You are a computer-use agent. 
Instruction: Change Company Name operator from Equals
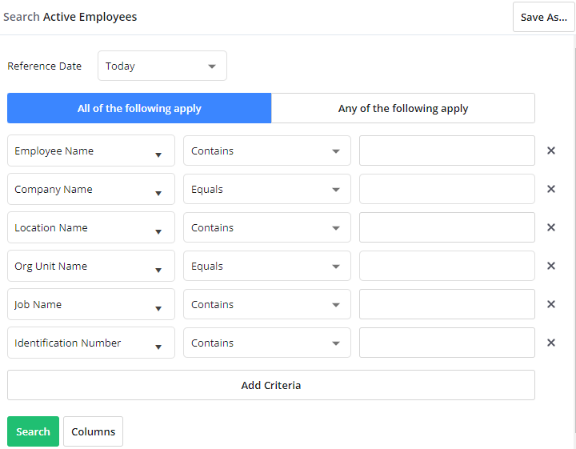(267, 189)
